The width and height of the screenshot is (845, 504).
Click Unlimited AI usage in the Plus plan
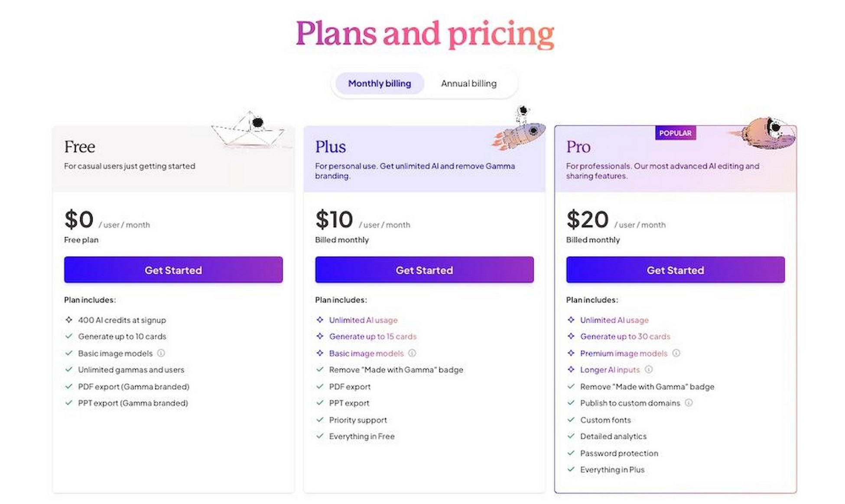pyautogui.click(x=363, y=320)
